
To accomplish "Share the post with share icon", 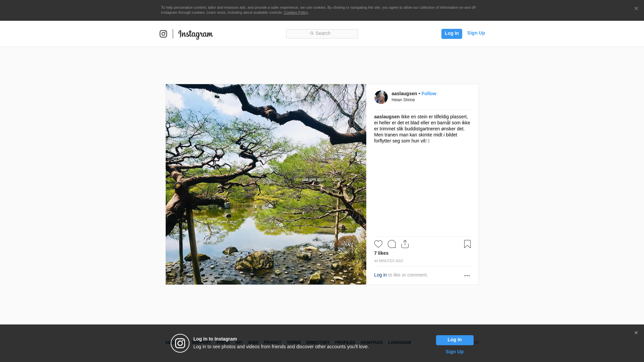I will coord(405,244).
